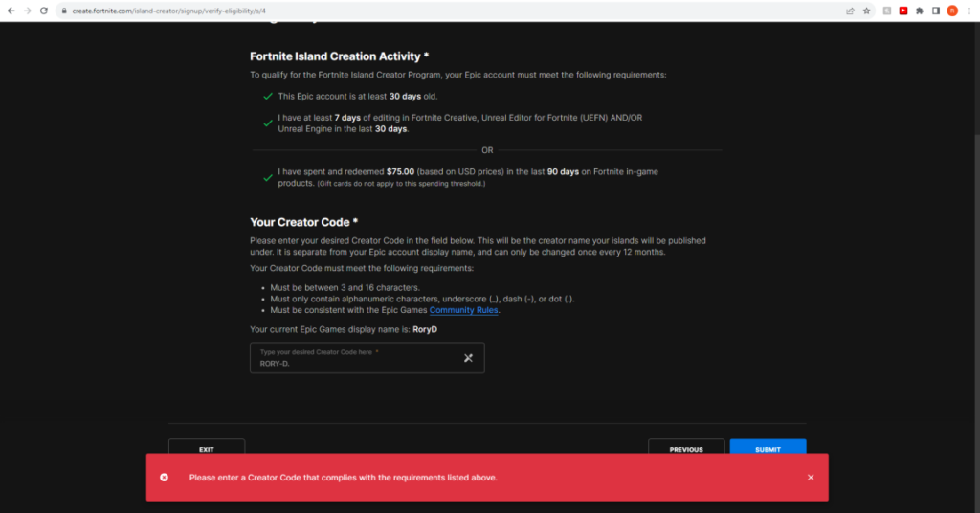Click the icon inside the Creator Code field
Image resolution: width=980 pixels, height=513 pixels.
point(469,358)
